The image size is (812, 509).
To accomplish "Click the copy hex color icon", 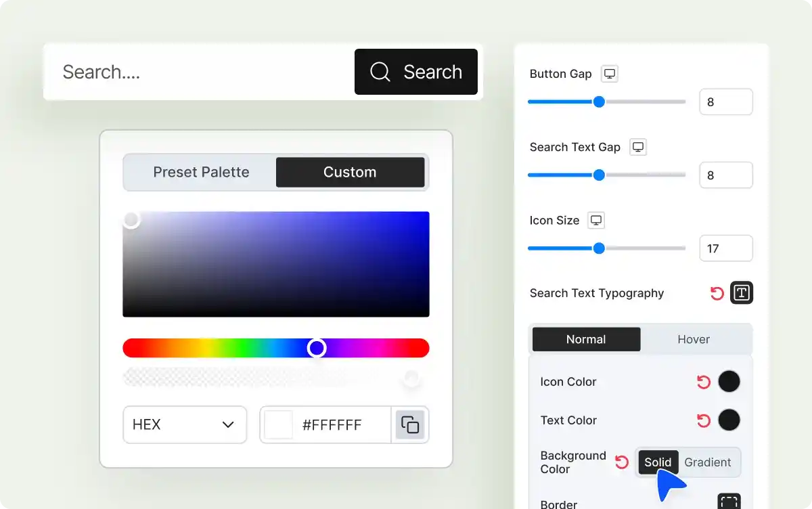I will (410, 425).
